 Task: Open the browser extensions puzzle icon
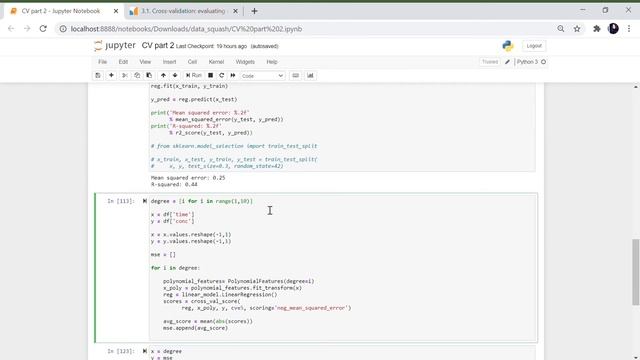coord(597,29)
